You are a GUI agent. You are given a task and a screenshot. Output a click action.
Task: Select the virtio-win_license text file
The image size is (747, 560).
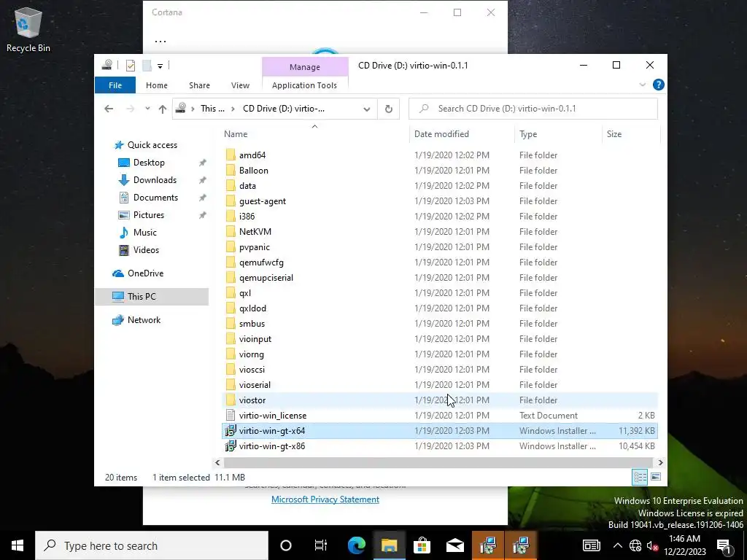click(273, 415)
